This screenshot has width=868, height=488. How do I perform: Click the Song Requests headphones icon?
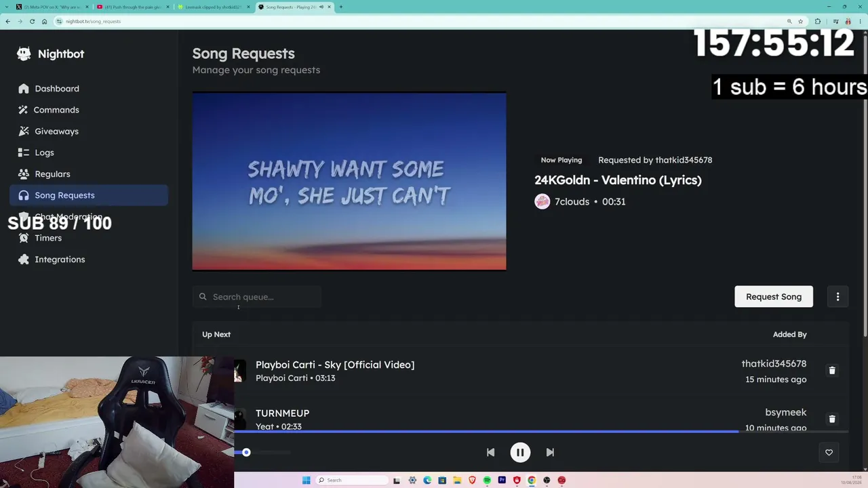[24, 195]
